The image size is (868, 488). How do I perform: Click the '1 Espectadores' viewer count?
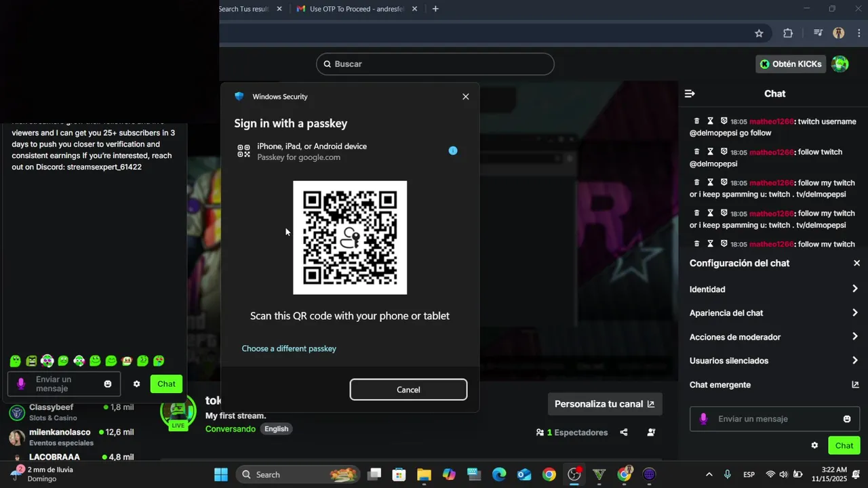(572, 432)
